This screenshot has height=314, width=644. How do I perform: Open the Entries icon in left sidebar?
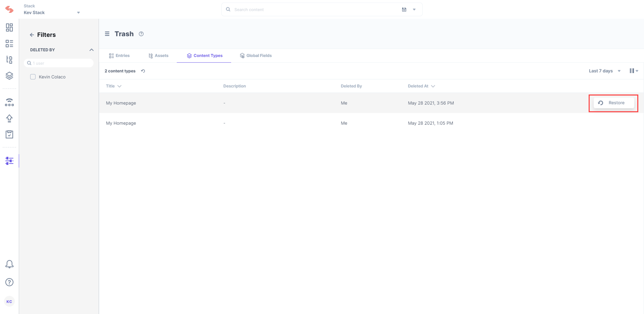[x=9, y=43]
